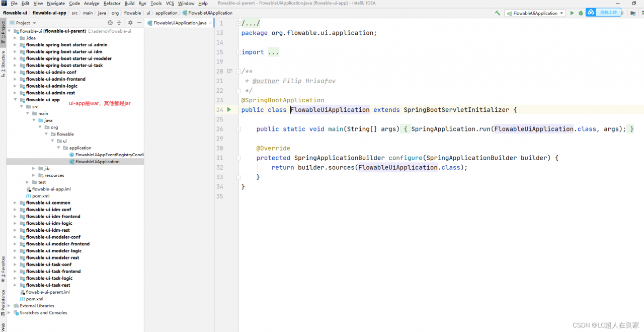Toggle the Persistence tool window button
Image resolution: width=644 pixels, height=332 pixels.
click(3, 302)
